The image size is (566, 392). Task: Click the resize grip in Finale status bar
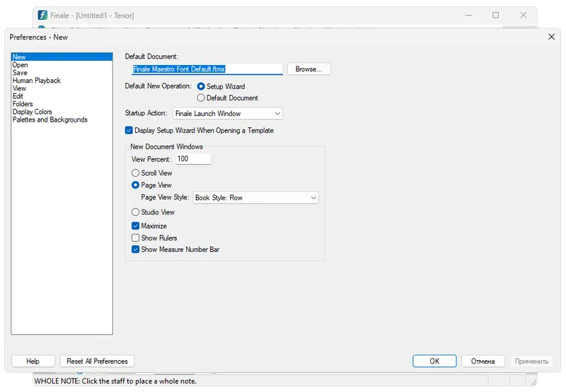(x=533, y=381)
